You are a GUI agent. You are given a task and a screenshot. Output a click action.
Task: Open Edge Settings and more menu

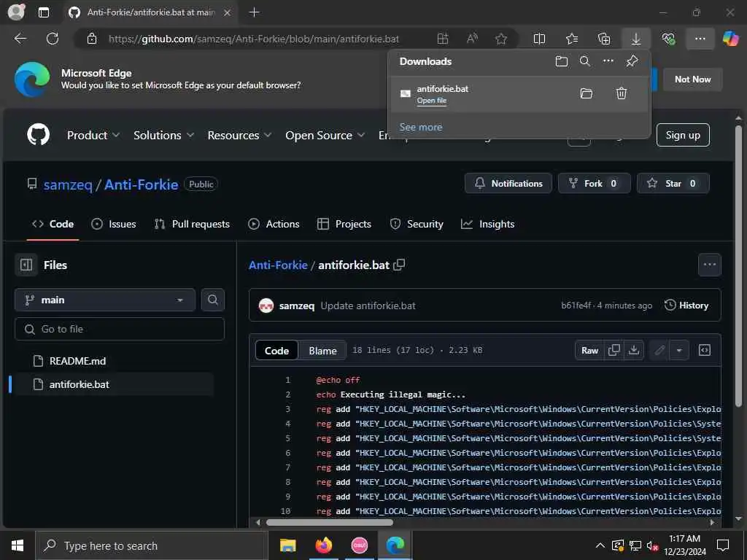pos(700,39)
